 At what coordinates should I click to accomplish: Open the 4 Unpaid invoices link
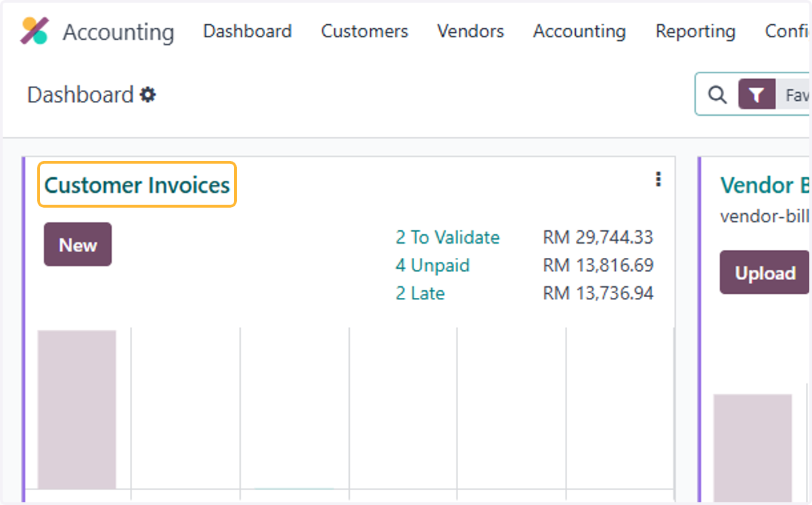[432, 265]
